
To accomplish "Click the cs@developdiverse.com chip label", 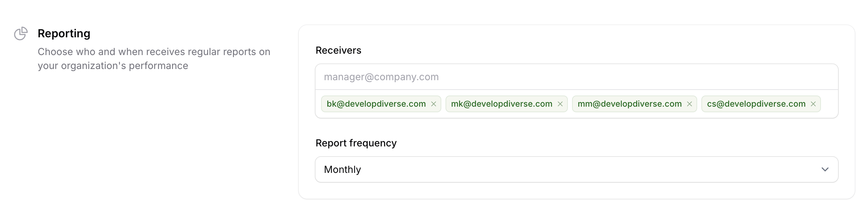I will (x=756, y=104).
